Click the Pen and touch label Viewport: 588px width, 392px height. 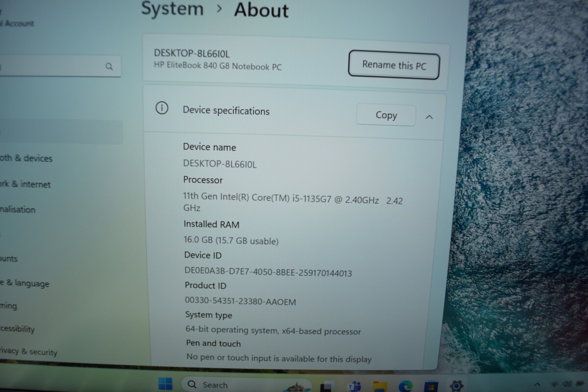(214, 343)
